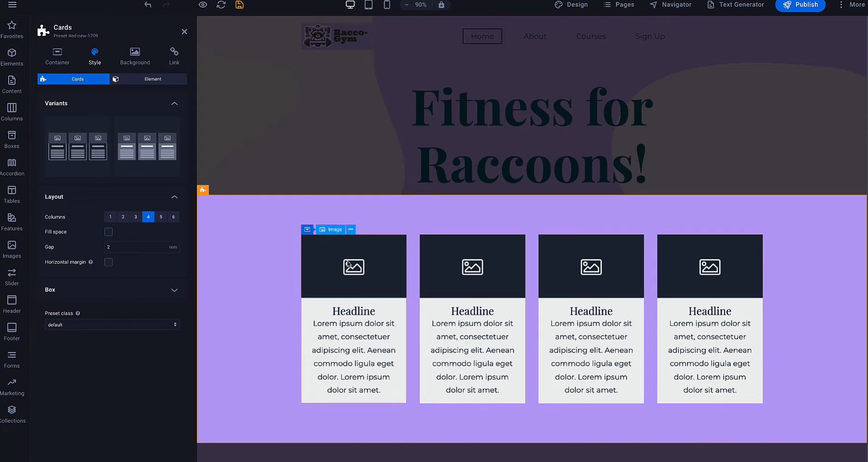
Task: Close the Cards panel
Action: coord(184,32)
